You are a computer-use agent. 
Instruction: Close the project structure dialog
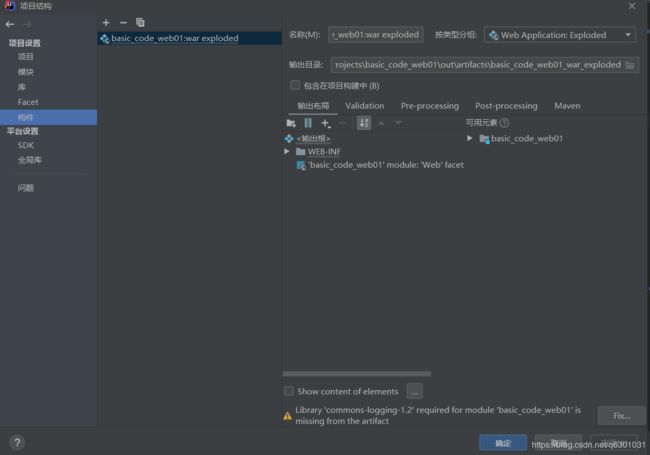(x=632, y=6)
